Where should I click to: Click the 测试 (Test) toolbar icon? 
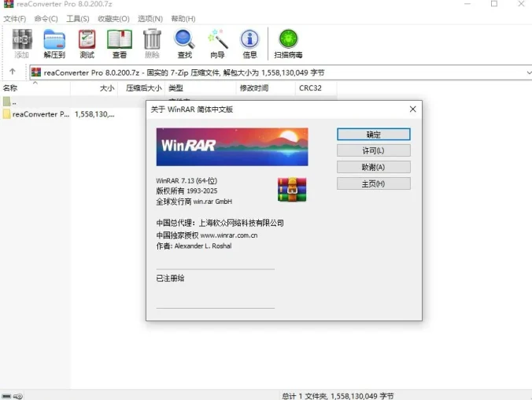(87, 43)
